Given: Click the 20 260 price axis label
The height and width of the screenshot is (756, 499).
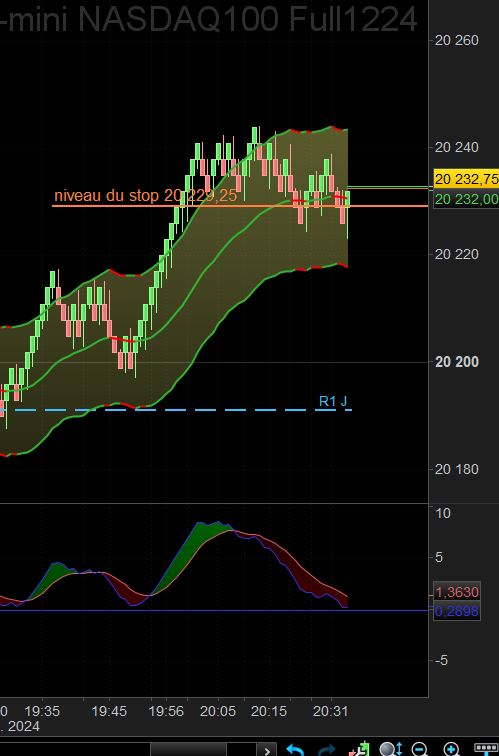Looking at the screenshot, I should 457,40.
